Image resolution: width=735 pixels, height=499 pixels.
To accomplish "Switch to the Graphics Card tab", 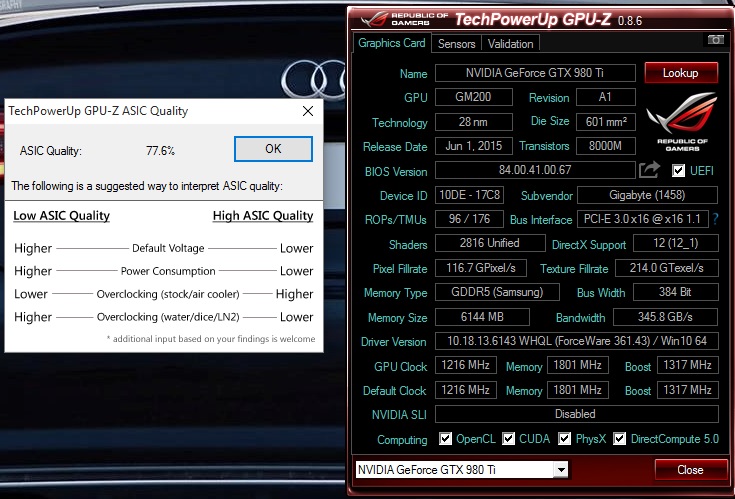I will click(x=391, y=43).
